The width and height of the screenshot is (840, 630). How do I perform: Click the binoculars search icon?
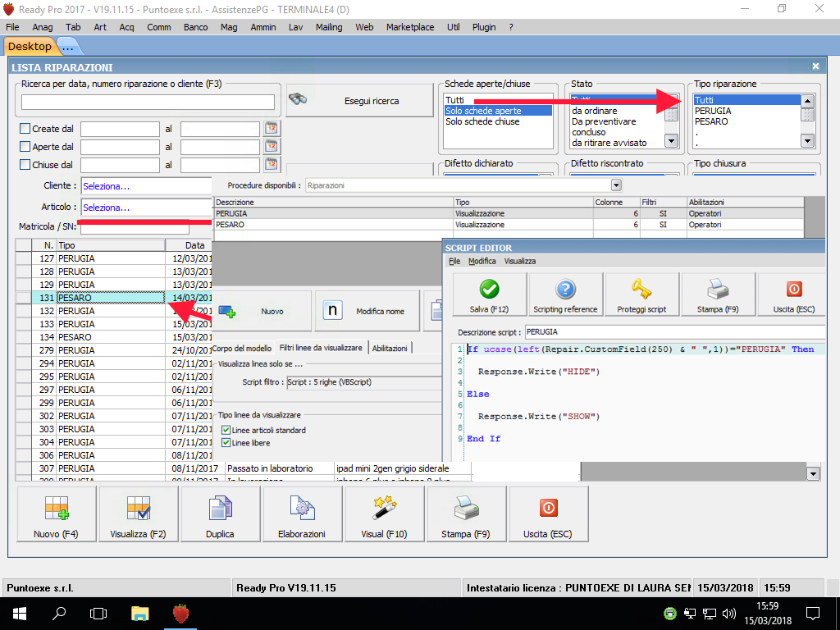[297, 99]
